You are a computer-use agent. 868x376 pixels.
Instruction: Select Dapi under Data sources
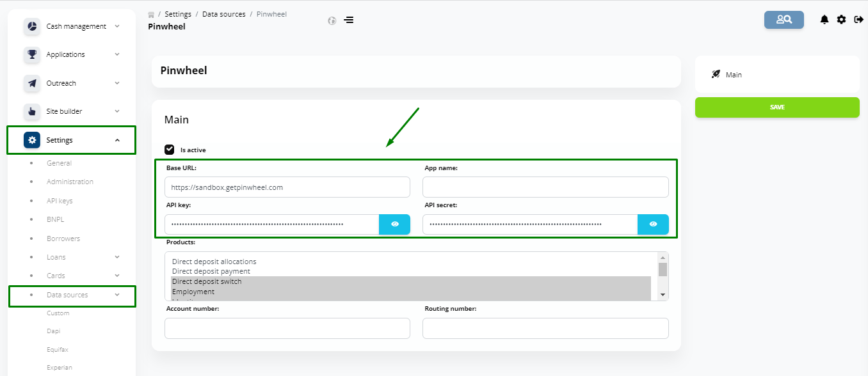pyautogui.click(x=53, y=331)
